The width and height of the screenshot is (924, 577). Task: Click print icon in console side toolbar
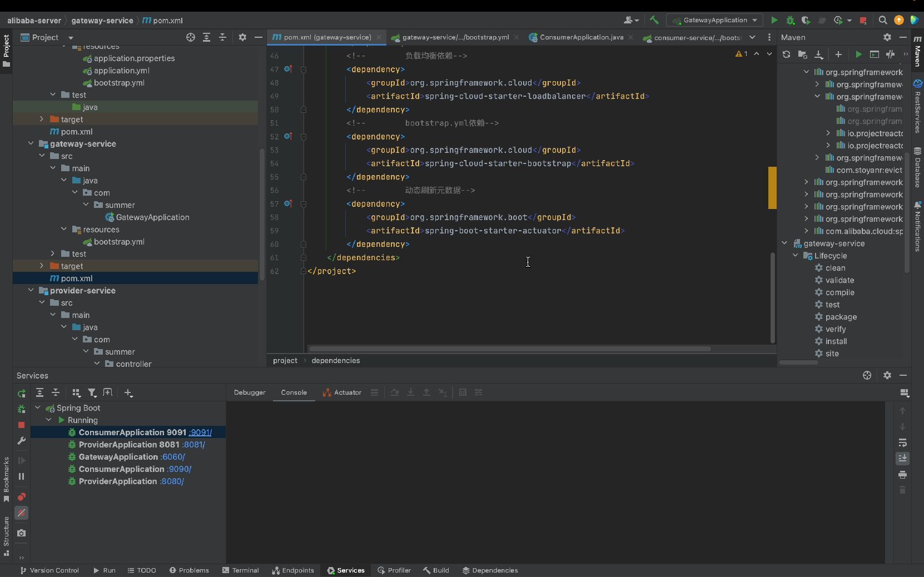tap(902, 474)
